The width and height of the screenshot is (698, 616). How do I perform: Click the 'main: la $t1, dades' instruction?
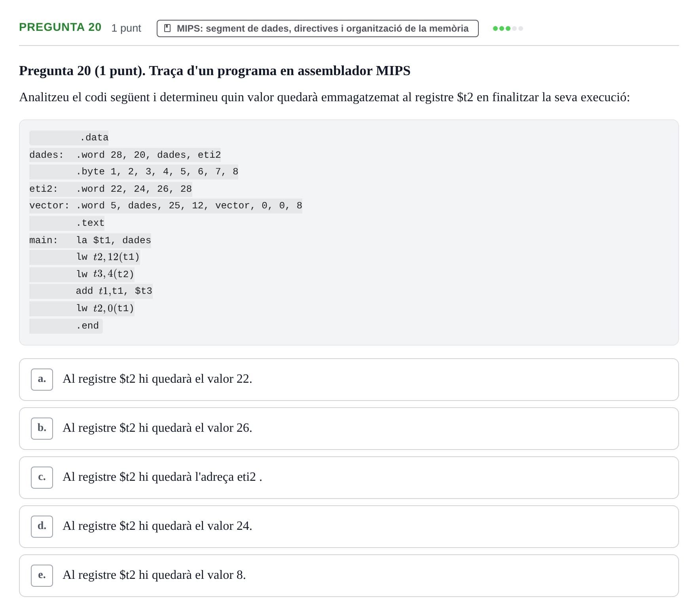[90, 240]
